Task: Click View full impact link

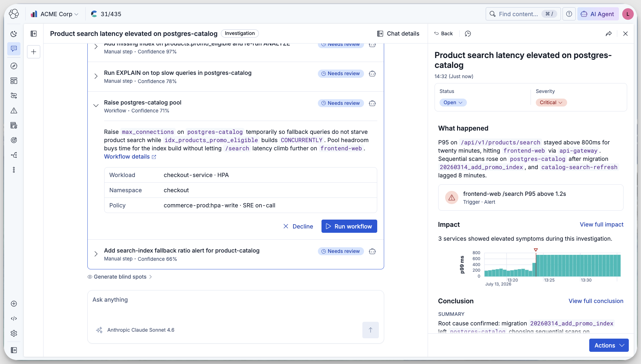Action: 601,225
